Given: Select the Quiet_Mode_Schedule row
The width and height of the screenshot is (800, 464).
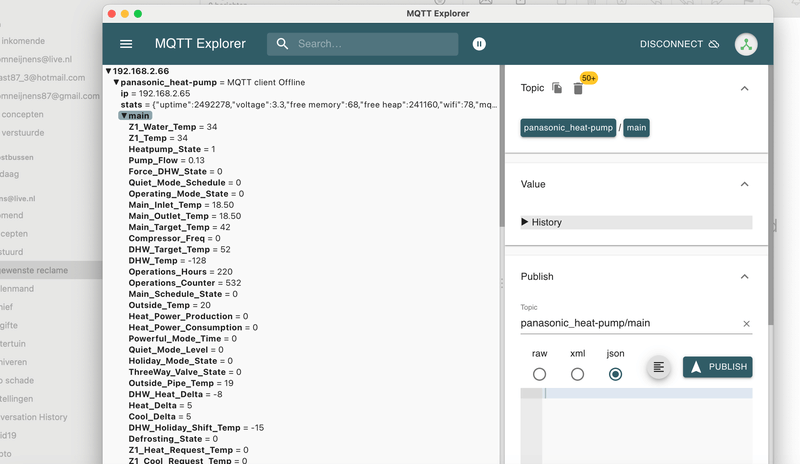Looking at the screenshot, I should coord(185,183).
